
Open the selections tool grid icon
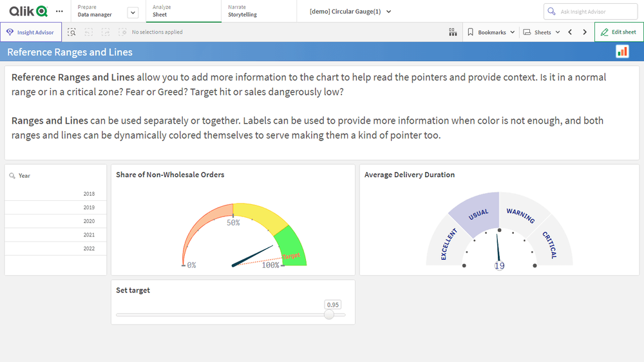pos(453,32)
